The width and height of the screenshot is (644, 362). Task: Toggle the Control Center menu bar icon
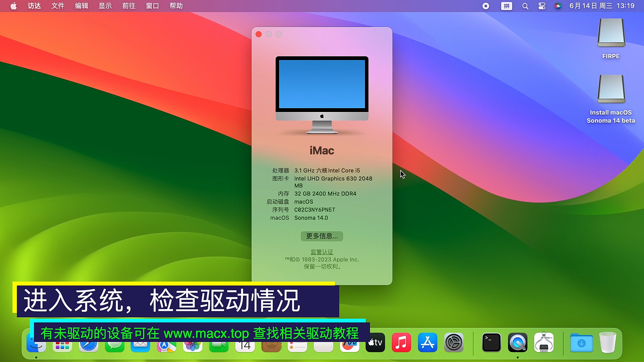click(542, 6)
